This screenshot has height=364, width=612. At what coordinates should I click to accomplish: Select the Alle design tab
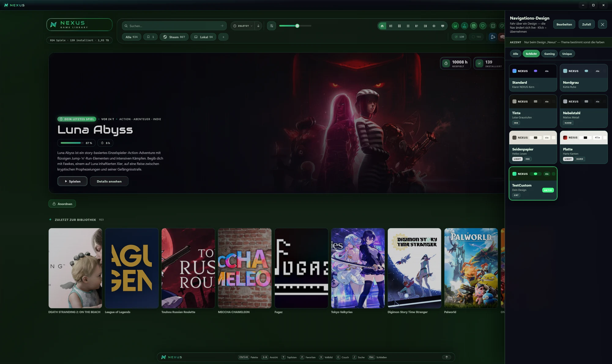pos(516,54)
